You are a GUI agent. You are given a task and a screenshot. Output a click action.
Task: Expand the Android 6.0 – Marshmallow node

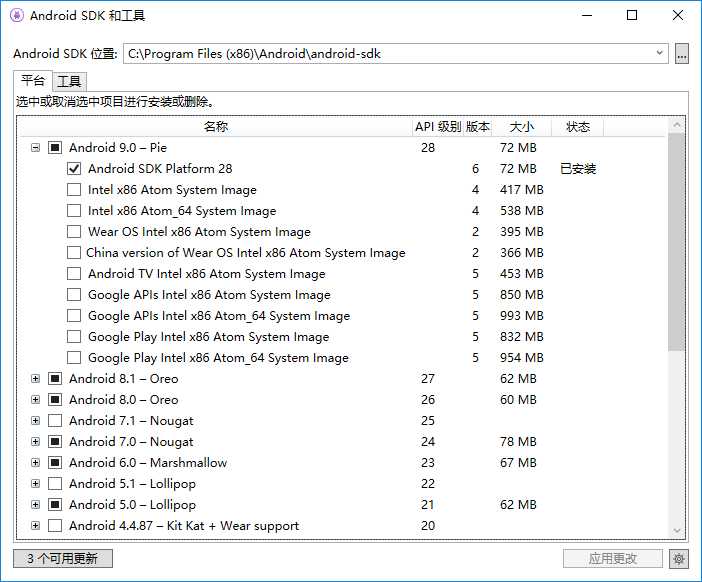[35, 462]
